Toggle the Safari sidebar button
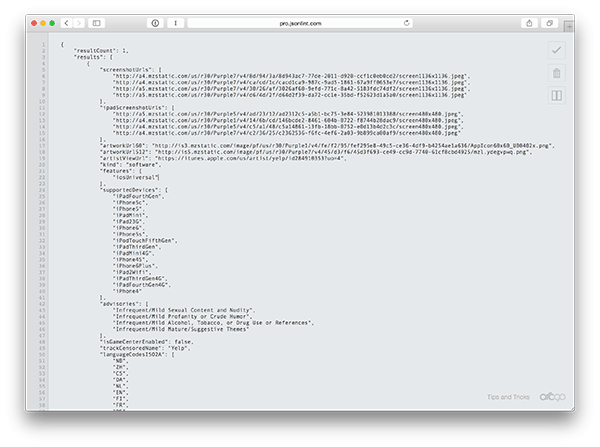This screenshot has height=447, width=600. pos(97,22)
